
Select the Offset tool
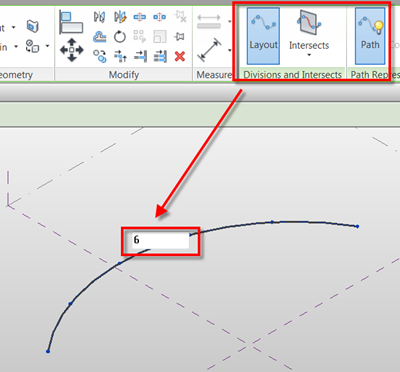pyautogui.click(x=99, y=37)
